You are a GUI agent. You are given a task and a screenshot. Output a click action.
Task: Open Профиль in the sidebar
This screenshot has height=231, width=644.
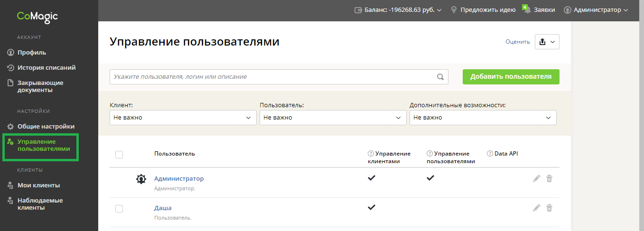pyautogui.click(x=32, y=53)
